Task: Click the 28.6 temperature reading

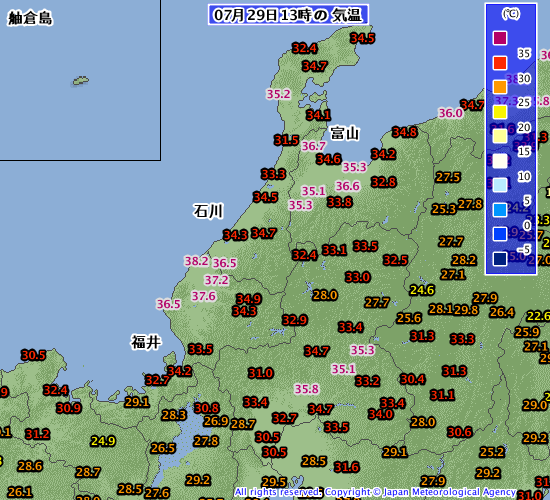Action: 30,466
